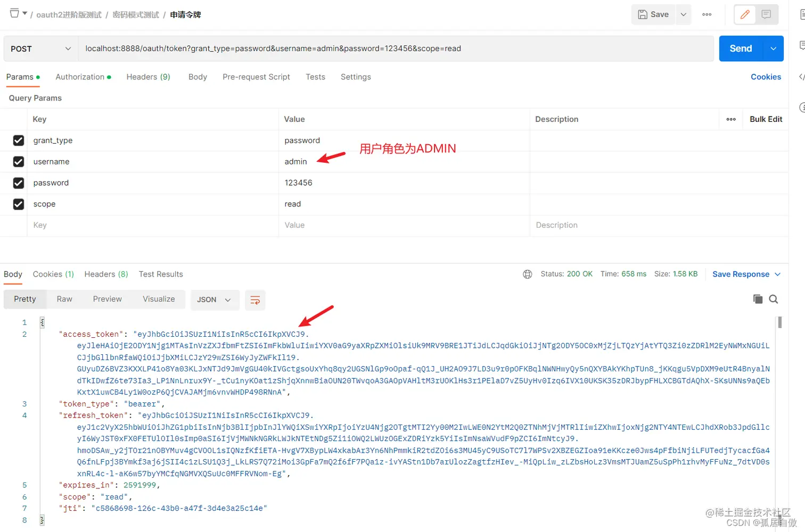Click the request URL input field
The image size is (805, 532).
click(396, 48)
